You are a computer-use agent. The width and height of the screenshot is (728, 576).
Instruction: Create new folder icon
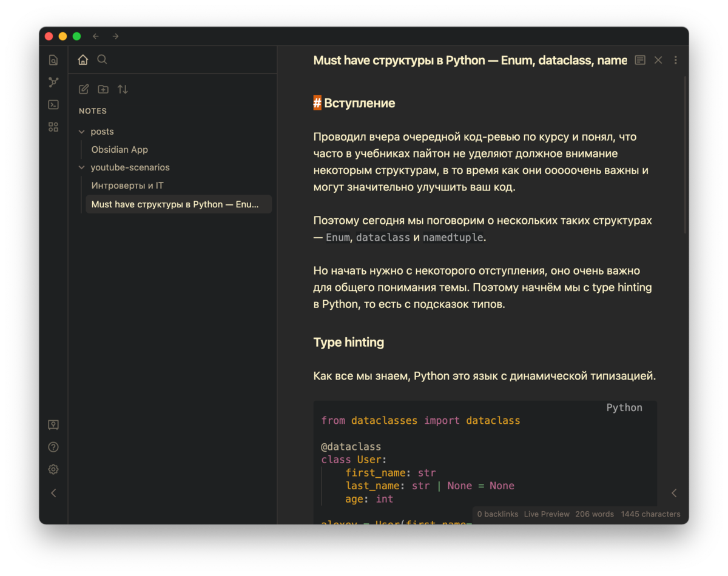[x=103, y=89]
